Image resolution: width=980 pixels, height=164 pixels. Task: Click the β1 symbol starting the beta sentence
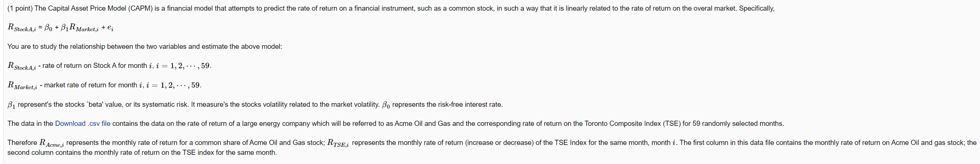(11, 105)
